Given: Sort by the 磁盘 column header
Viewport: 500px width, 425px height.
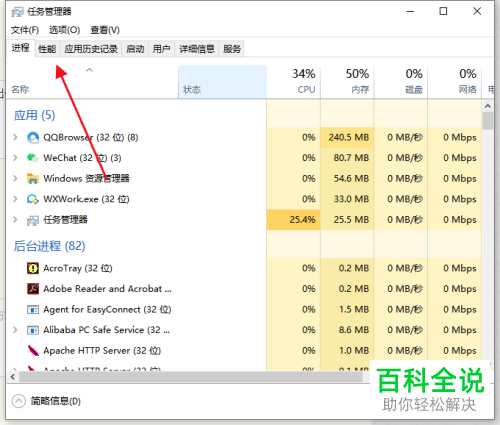Looking at the screenshot, I should 401,82.
